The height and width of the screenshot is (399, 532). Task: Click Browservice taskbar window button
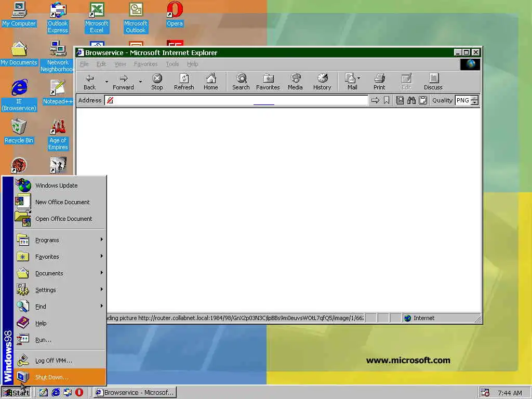[135, 393]
